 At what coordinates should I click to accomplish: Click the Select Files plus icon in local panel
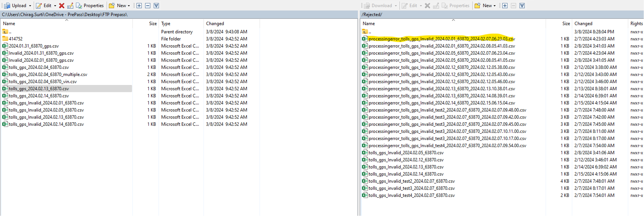click(139, 6)
